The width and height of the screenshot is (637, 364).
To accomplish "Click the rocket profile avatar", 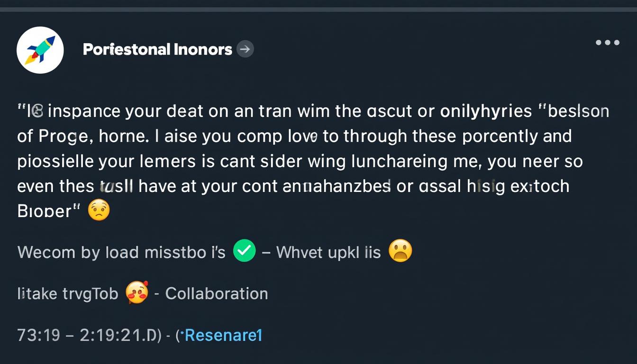I will (40, 50).
